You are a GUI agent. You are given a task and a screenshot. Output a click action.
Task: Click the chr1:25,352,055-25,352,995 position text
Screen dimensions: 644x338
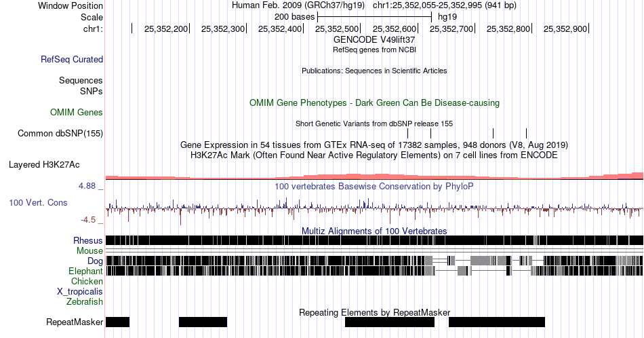coord(445,5)
